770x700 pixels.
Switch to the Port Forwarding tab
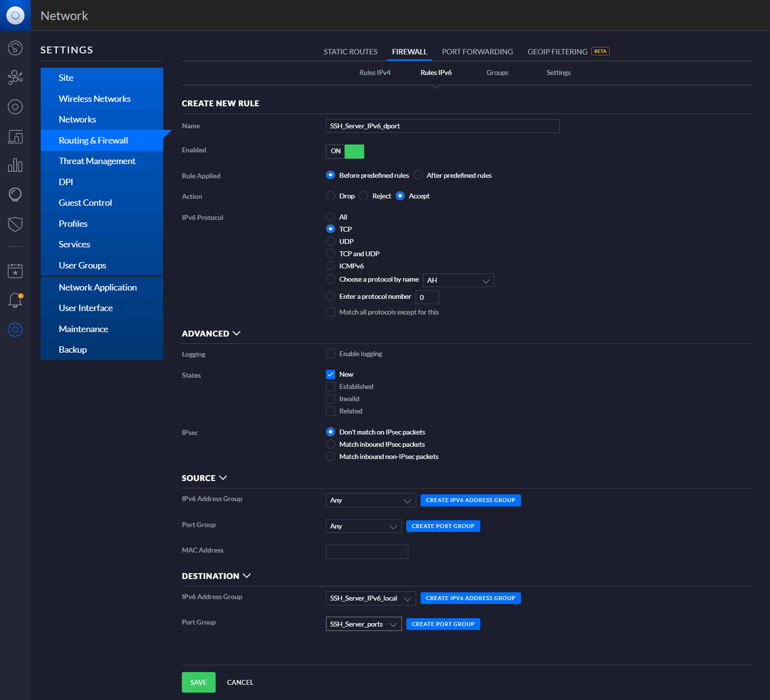click(x=477, y=52)
